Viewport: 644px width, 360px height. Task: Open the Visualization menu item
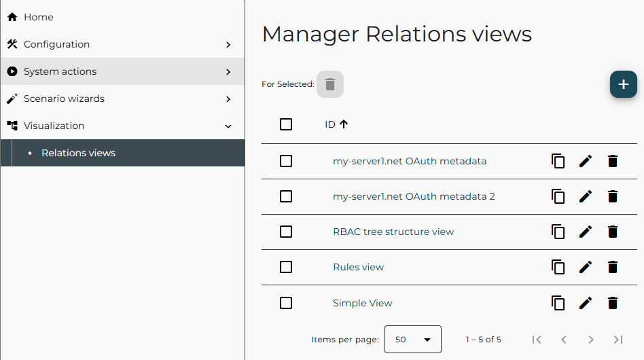click(x=122, y=126)
